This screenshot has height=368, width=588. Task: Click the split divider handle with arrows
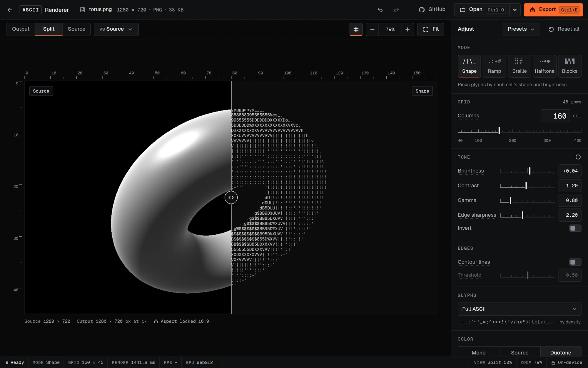point(231,198)
